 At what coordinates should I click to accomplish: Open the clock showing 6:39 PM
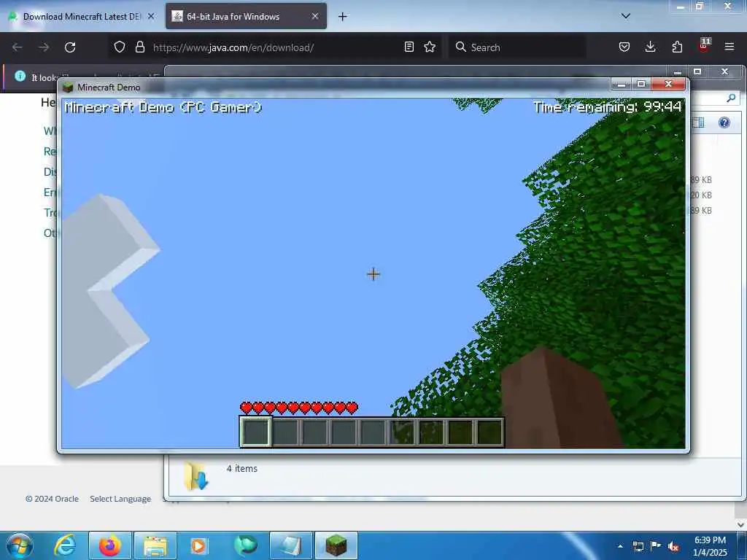click(x=710, y=546)
